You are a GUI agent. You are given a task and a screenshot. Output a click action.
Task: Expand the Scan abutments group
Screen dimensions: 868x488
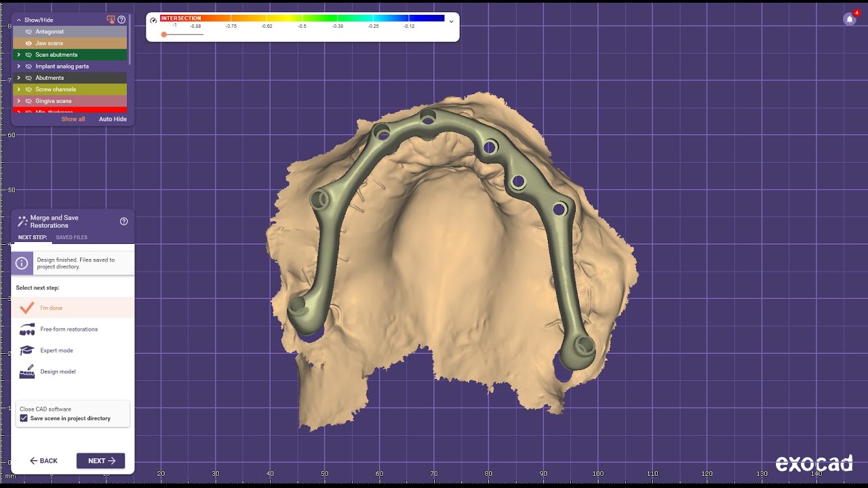[x=19, y=55]
